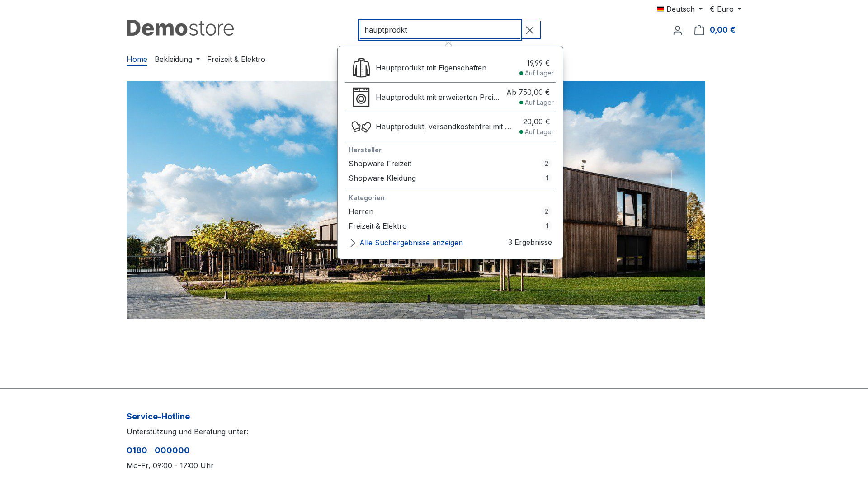The height and width of the screenshot is (488, 868).
Task: Open the Deutsch language dropdown
Action: coord(679,9)
